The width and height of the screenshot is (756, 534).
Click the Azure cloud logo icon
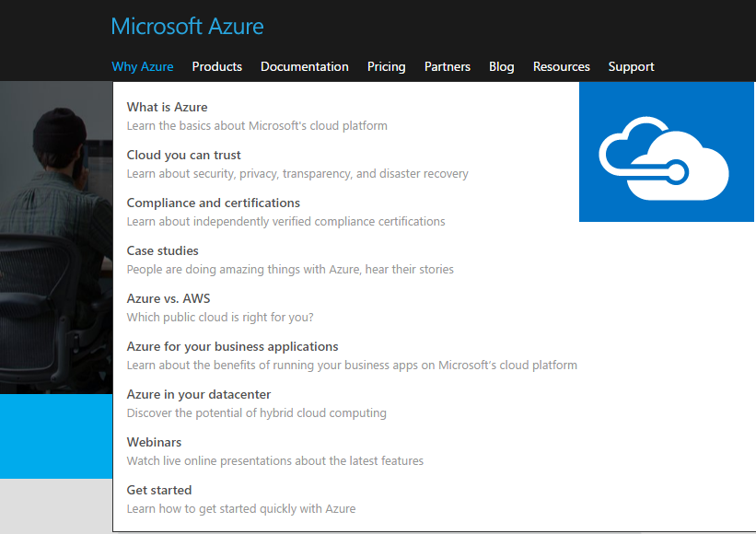click(x=667, y=152)
